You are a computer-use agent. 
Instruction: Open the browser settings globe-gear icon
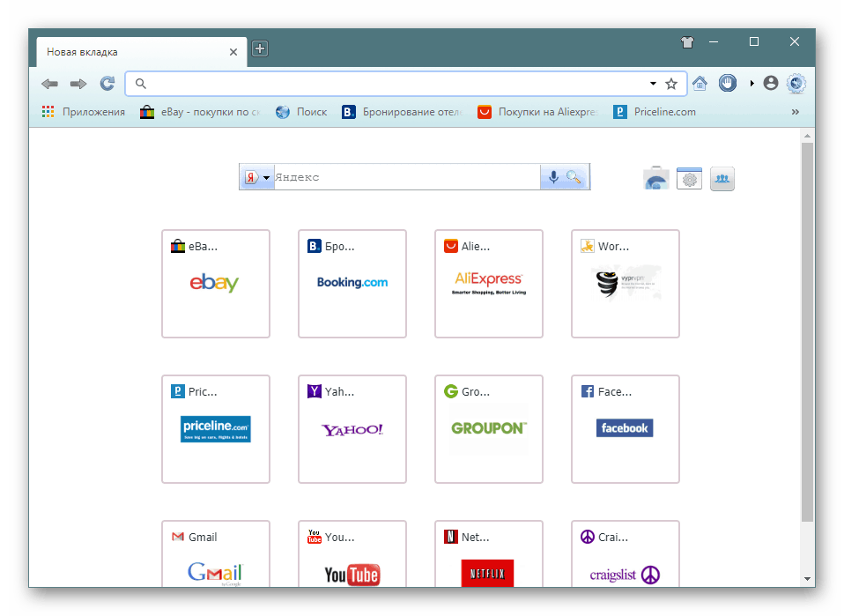(x=796, y=84)
